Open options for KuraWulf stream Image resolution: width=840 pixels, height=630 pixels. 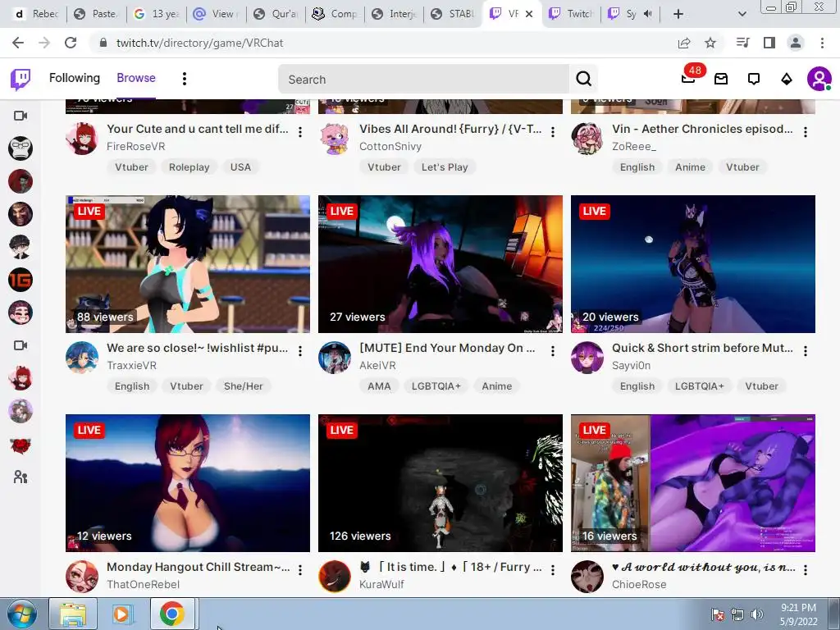[x=553, y=570]
